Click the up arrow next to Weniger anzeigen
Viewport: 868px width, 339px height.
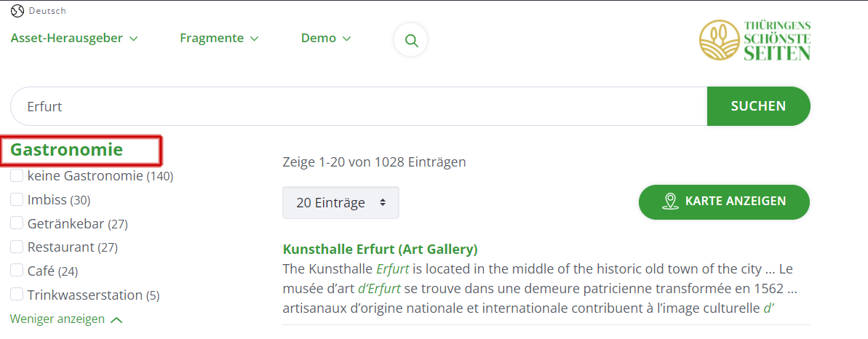116,319
